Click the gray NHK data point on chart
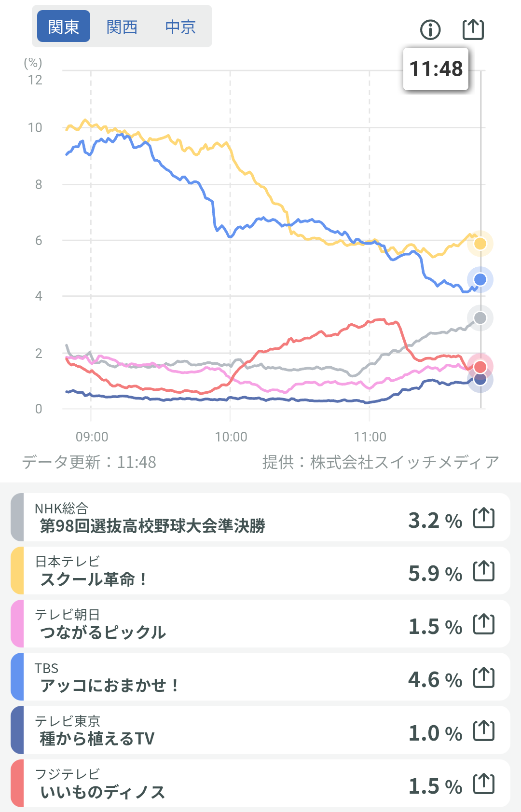Image resolution: width=521 pixels, height=812 pixels. pos(480,318)
